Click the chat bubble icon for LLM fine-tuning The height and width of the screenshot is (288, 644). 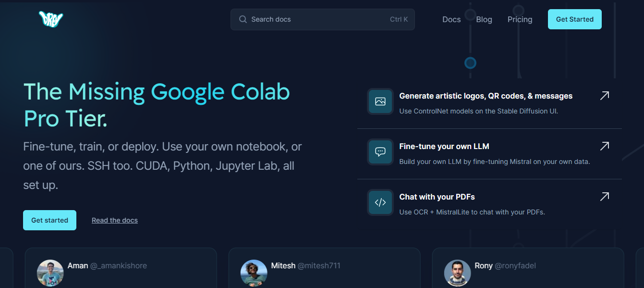coord(380,152)
